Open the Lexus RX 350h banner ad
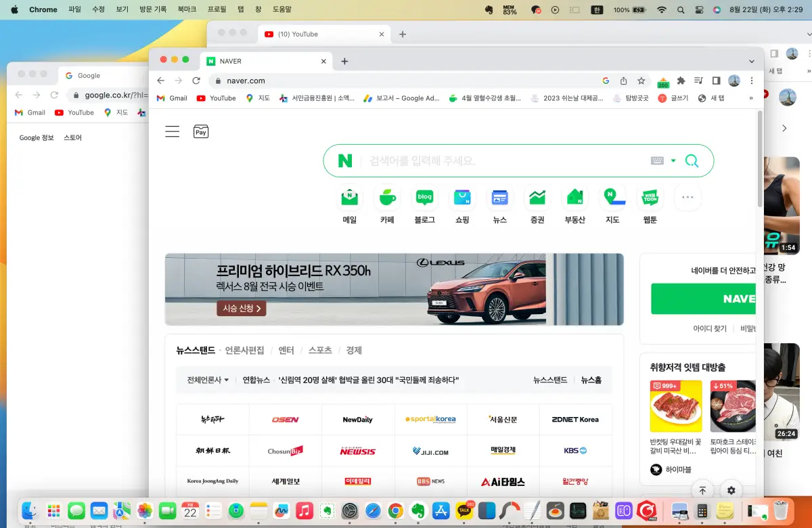This screenshot has width=812, height=528. [x=394, y=290]
